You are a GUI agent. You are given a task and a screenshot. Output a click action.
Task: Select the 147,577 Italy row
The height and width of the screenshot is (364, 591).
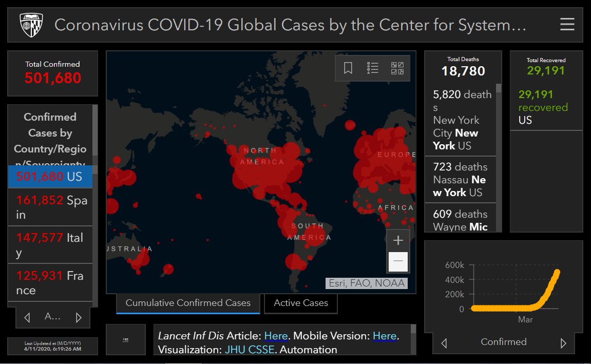click(x=50, y=244)
